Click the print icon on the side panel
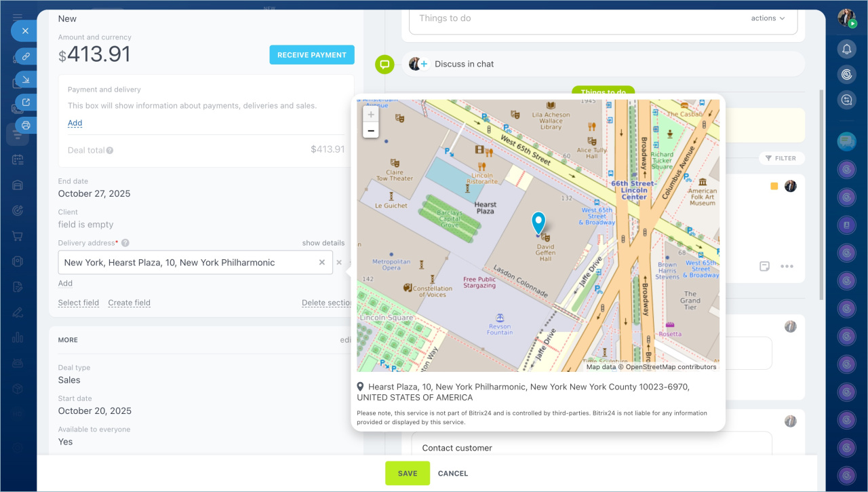This screenshot has width=868, height=492. click(26, 125)
